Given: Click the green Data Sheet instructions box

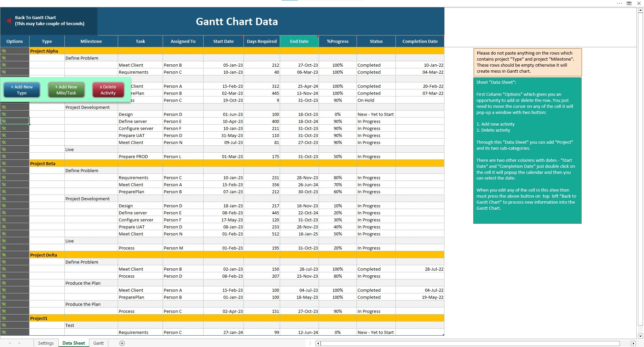Looking at the screenshot, I should 527,150.
